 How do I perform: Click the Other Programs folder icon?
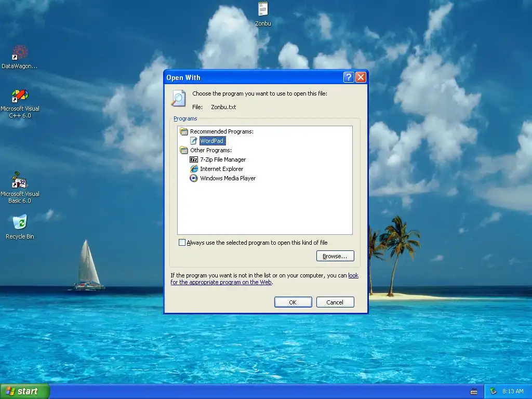[184, 150]
